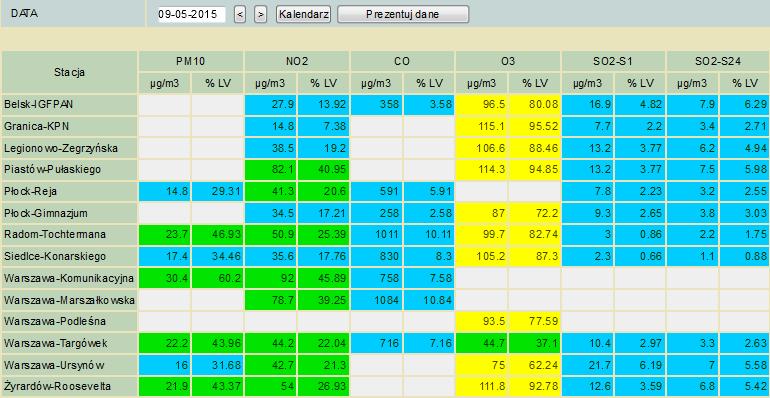Click the O3 percent value 77.59
This screenshot has height=398, width=770.
tap(535, 321)
